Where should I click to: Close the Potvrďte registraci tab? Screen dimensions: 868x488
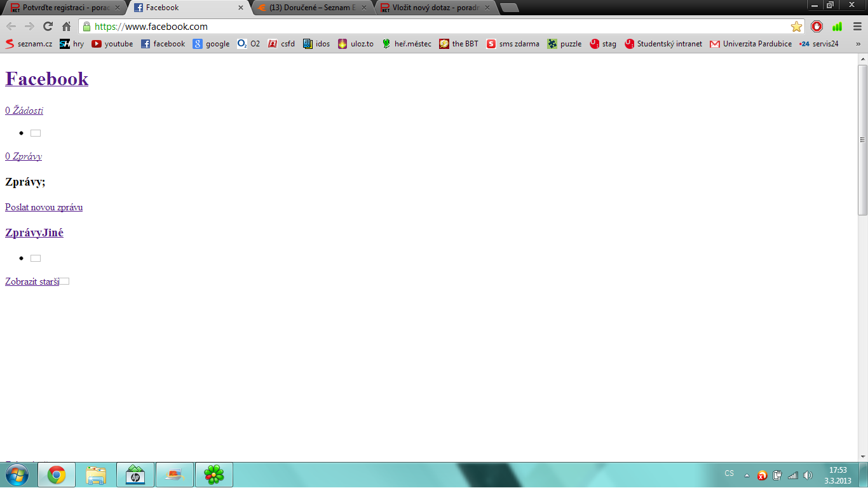117,8
